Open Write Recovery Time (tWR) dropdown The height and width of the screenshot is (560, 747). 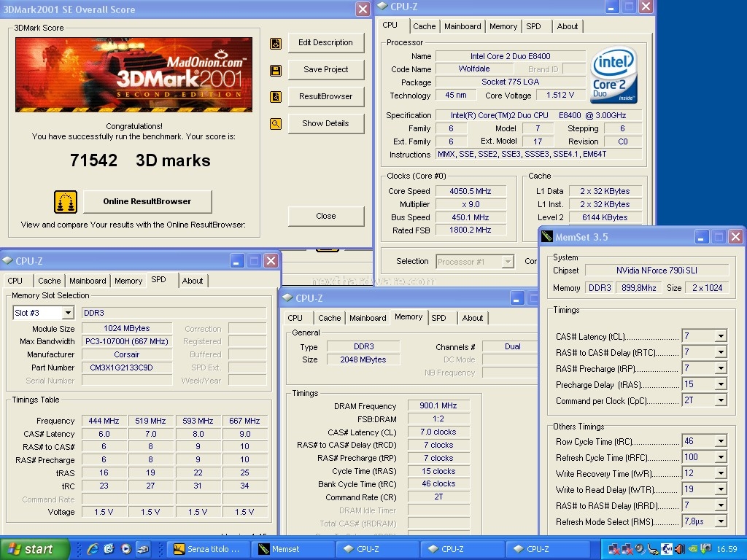point(721,473)
